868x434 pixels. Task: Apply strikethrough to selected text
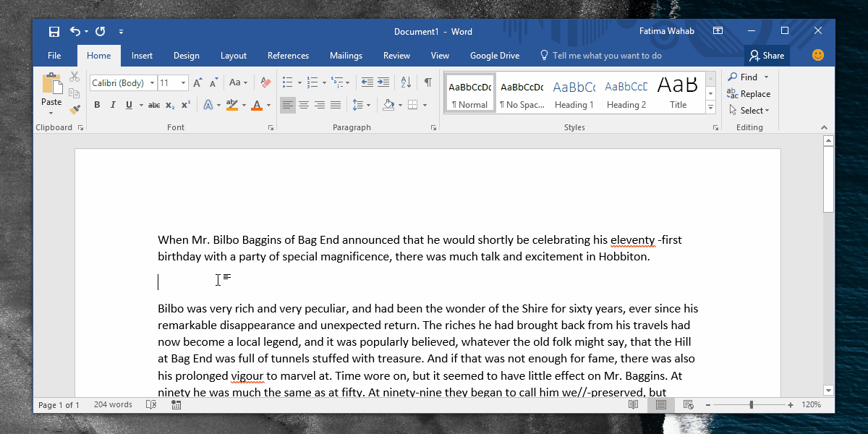click(153, 105)
